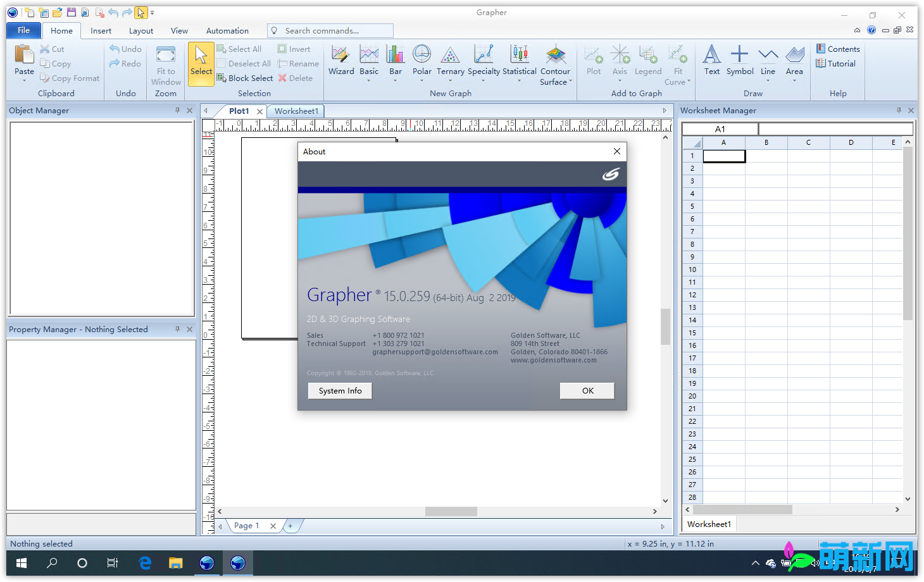Pin the Property Manager panel
Viewport: 924px width, 582px height.
177,329
